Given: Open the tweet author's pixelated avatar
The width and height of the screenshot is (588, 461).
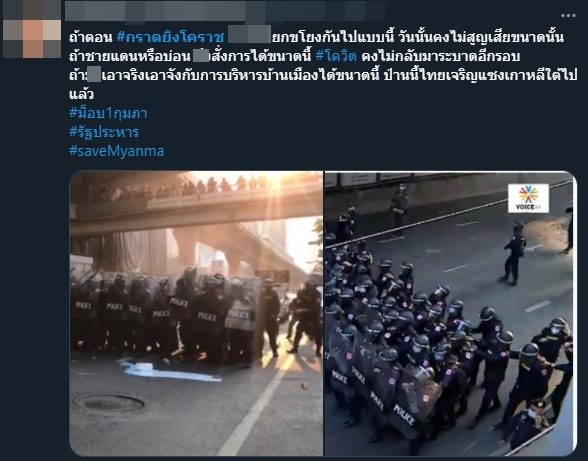Looking at the screenshot, I should (32, 30).
